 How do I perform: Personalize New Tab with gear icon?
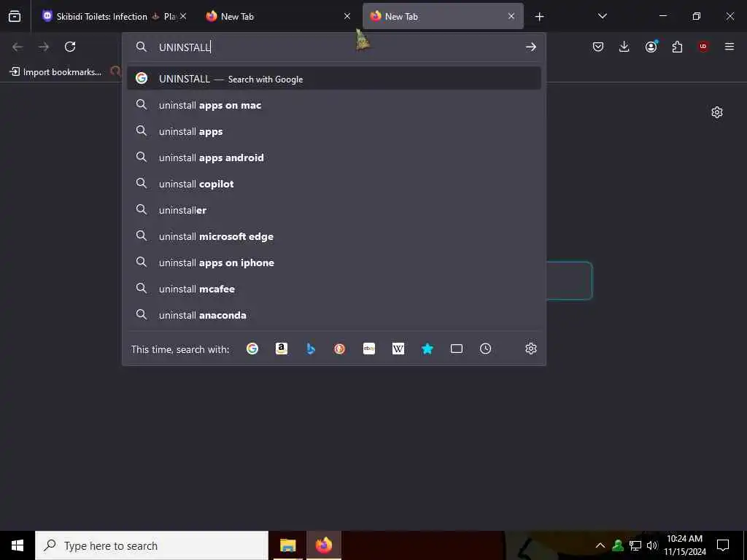[717, 112]
